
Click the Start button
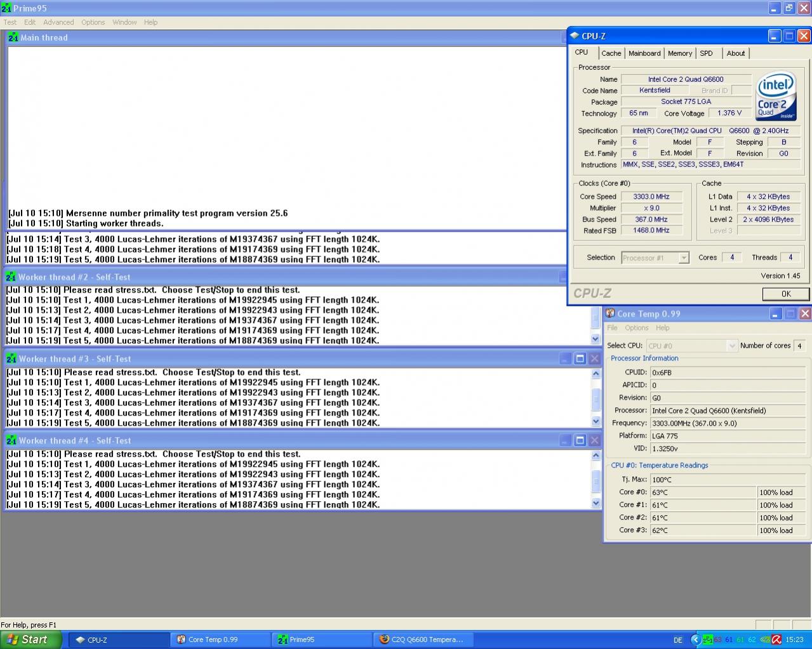[31, 639]
